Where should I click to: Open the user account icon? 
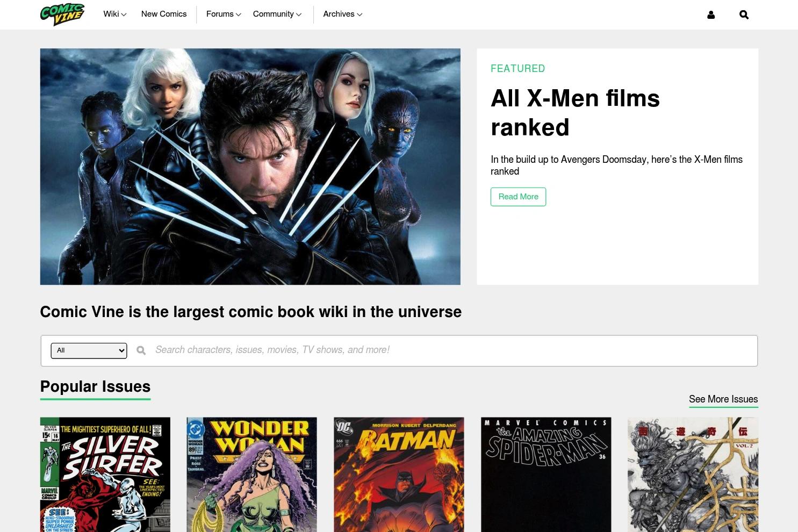click(x=711, y=15)
